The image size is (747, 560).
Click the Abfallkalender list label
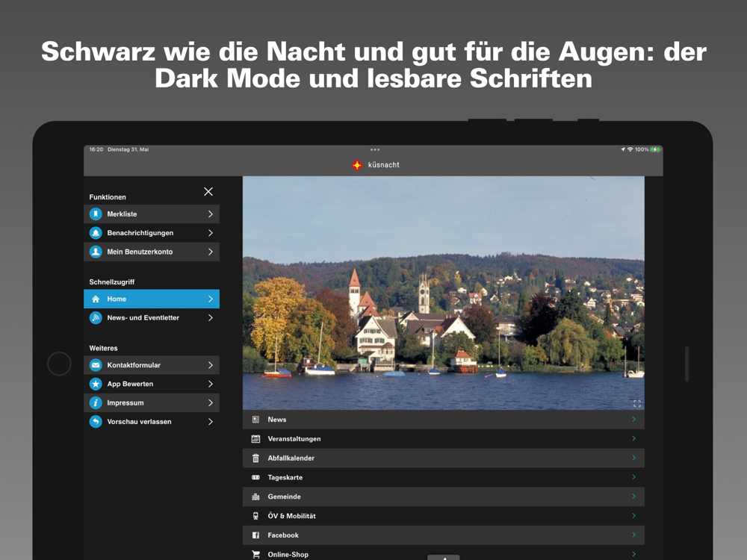pyautogui.click(x=291, y=458)
